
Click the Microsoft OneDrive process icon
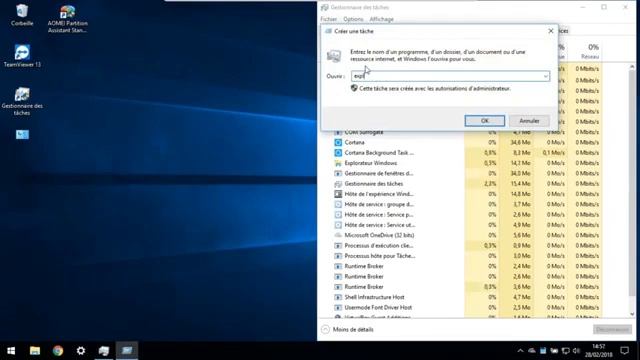(x=338, y=235)
